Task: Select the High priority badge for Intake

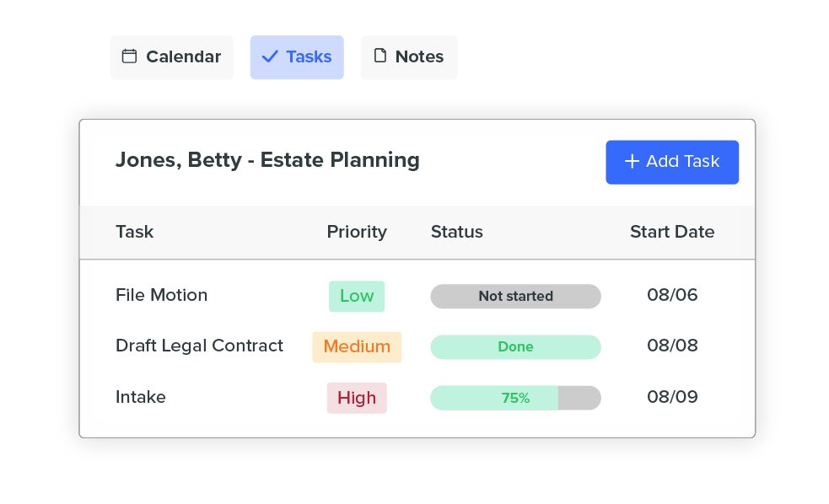Action: [356, 397]
